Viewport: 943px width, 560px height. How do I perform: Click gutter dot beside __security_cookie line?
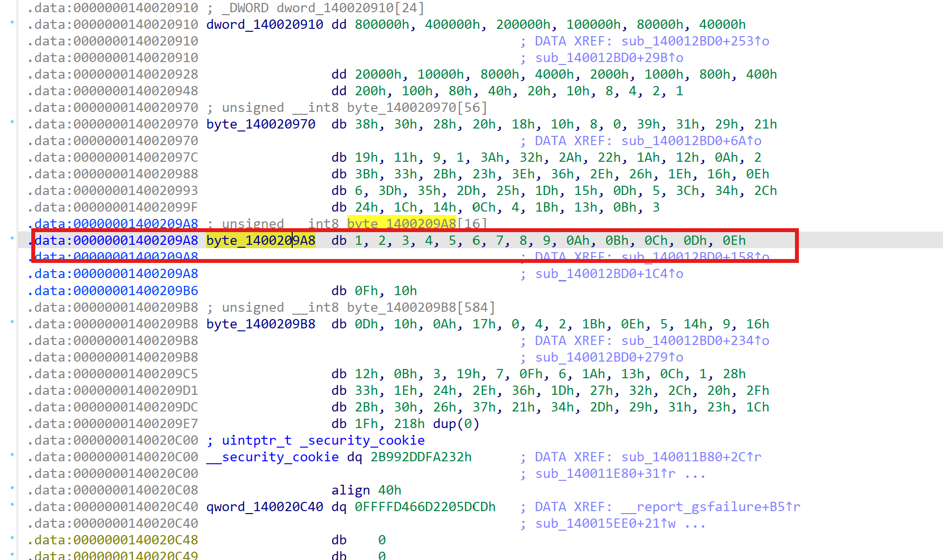[x=12, y=454]
